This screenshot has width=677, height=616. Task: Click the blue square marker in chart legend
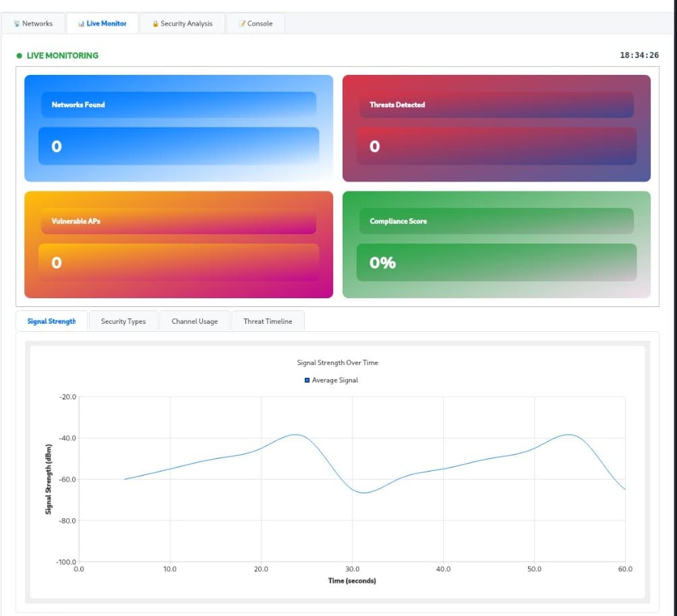(x=307, y=380)
